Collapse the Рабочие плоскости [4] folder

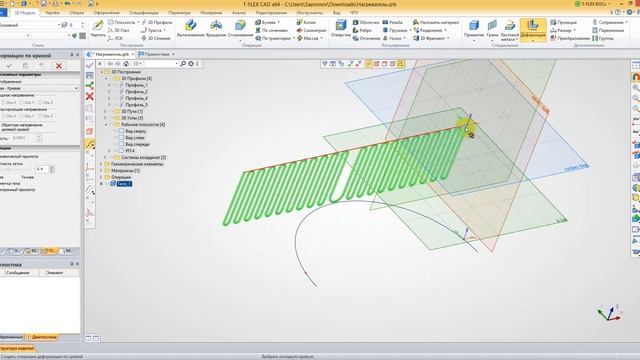click(106, 124)
